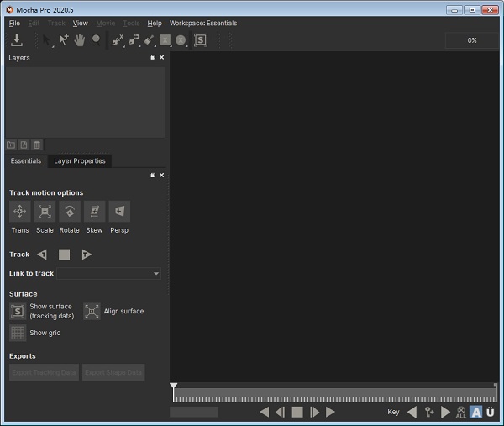504x426 pixels.
Task: Click the timeline playhead marker
Action: (174, 387)
